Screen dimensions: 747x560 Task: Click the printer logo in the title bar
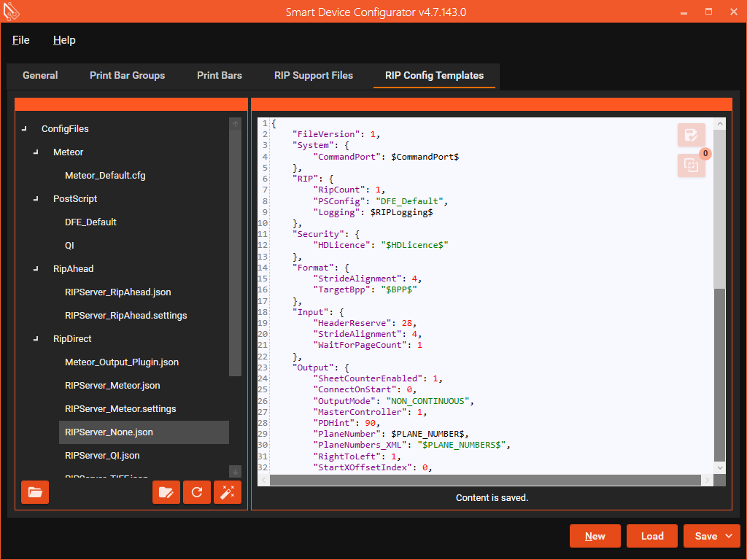pos(12,12)
